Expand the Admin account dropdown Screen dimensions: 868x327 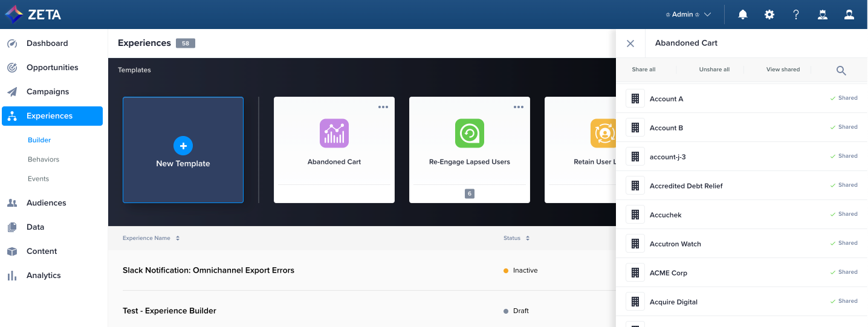tap(688, 15)
